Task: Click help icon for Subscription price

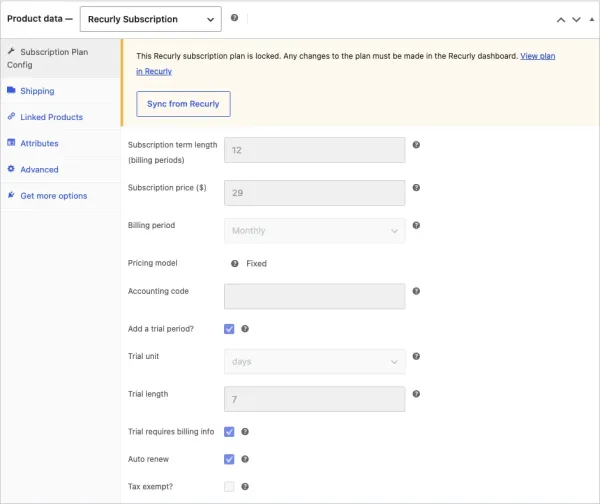Action: coord(416,188)
